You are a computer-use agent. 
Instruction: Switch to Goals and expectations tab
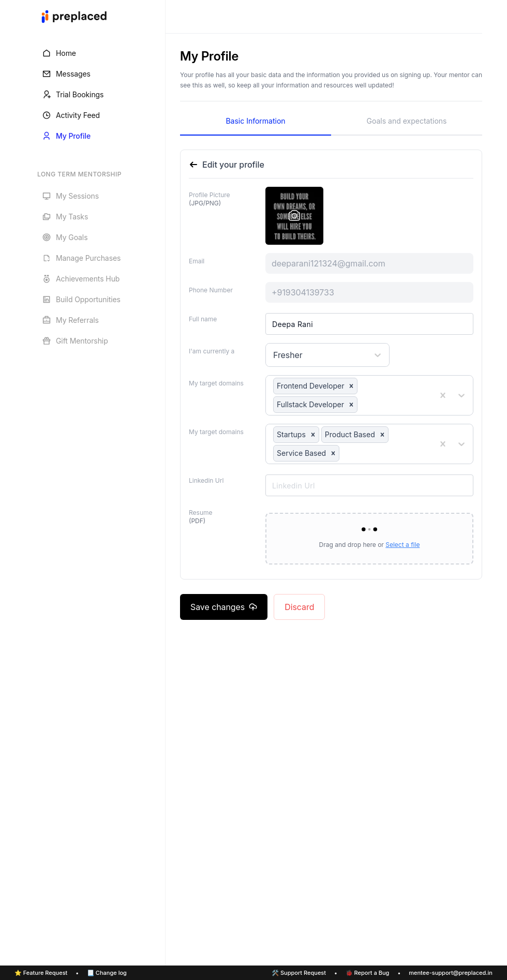click(406, 121)
